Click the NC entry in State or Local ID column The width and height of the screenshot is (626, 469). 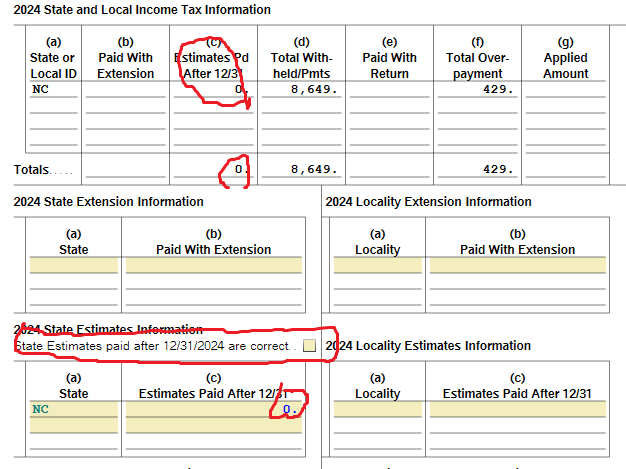(53, 89)
